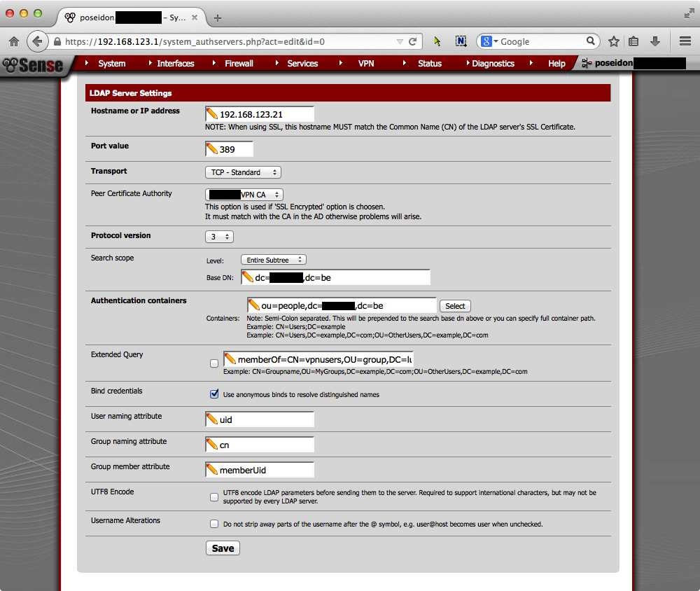The width and height of the screenshot is (700, 591).
Task: Open the downloads arrow icon
Action: [x=655, y=41]
